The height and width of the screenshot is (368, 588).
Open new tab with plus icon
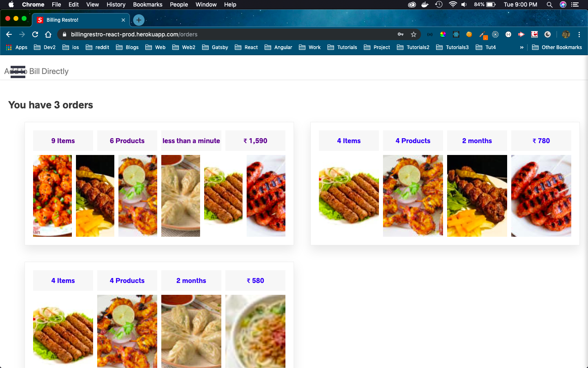click(139, 20)
